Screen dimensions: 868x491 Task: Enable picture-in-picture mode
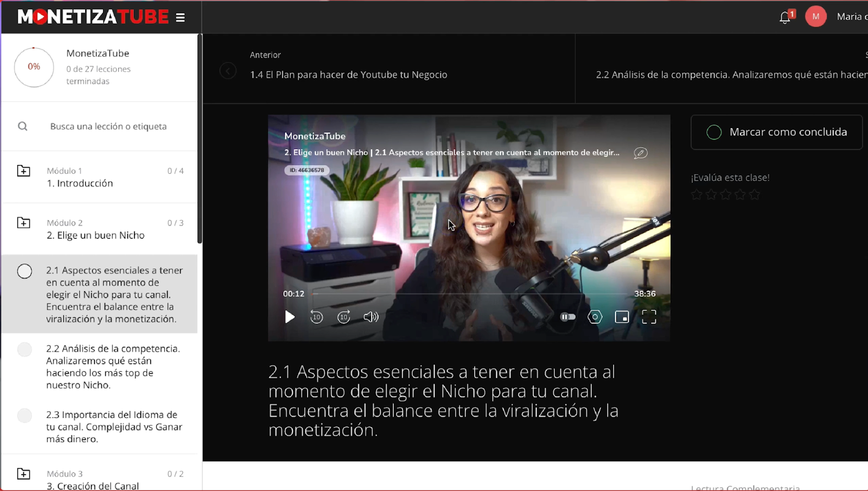(x=622, y=316)
